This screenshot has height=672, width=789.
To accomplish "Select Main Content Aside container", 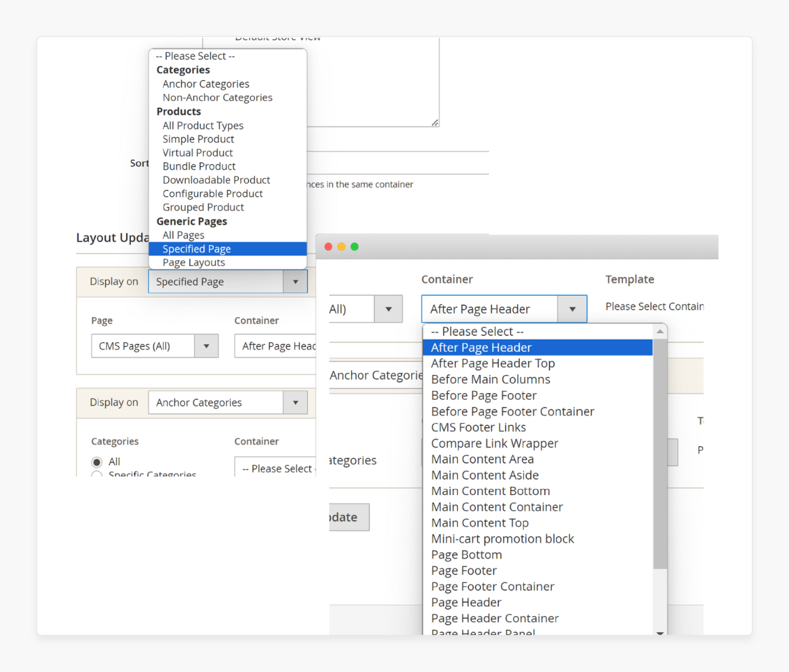I will (538, 475).
